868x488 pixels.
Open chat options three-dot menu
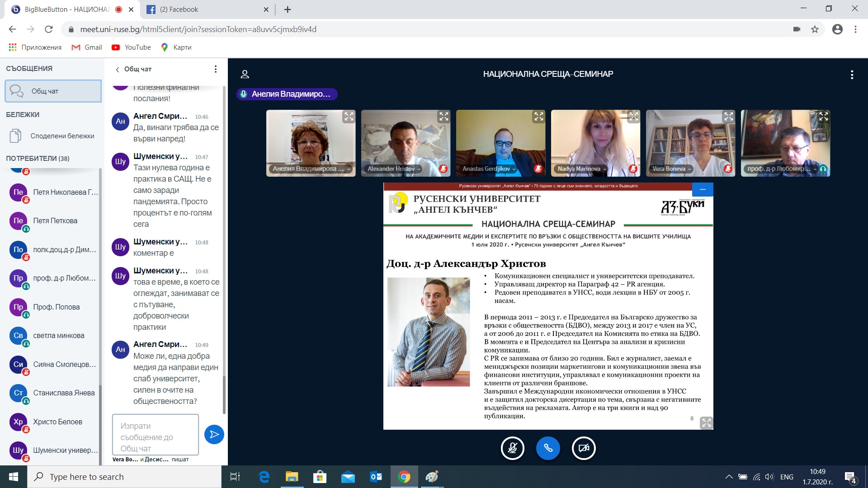(x=215, y=69)
